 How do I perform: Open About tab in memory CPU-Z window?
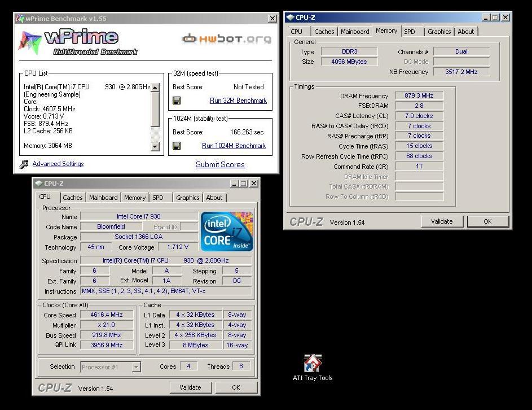(466, 32)
